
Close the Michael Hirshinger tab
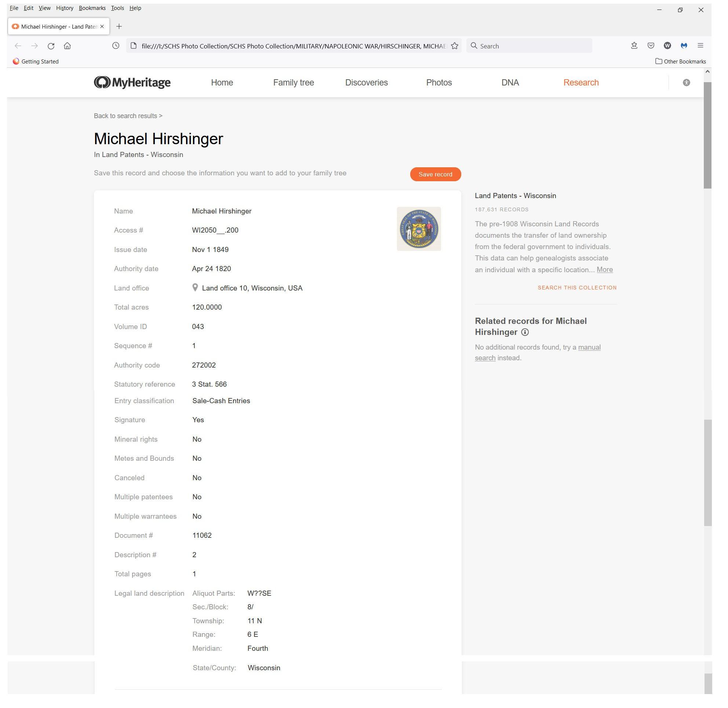click(103, 26)
